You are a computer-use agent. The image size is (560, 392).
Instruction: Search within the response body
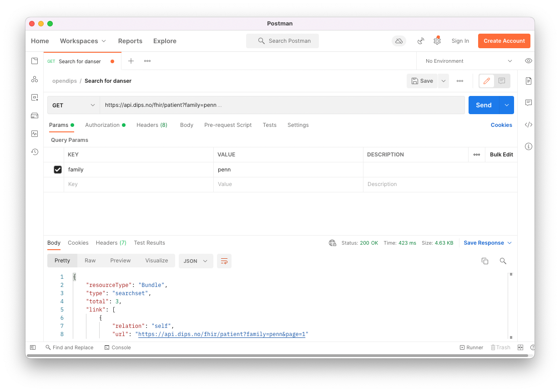pos(503,261)
